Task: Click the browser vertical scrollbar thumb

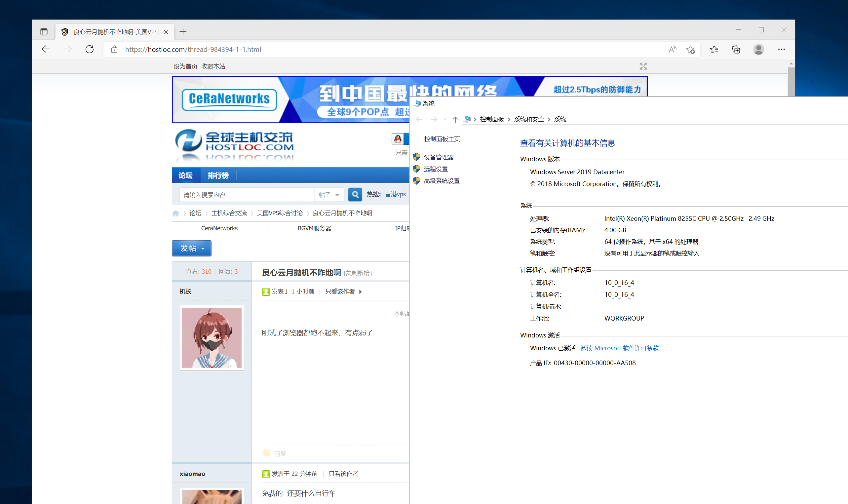Action: (790, 82)
